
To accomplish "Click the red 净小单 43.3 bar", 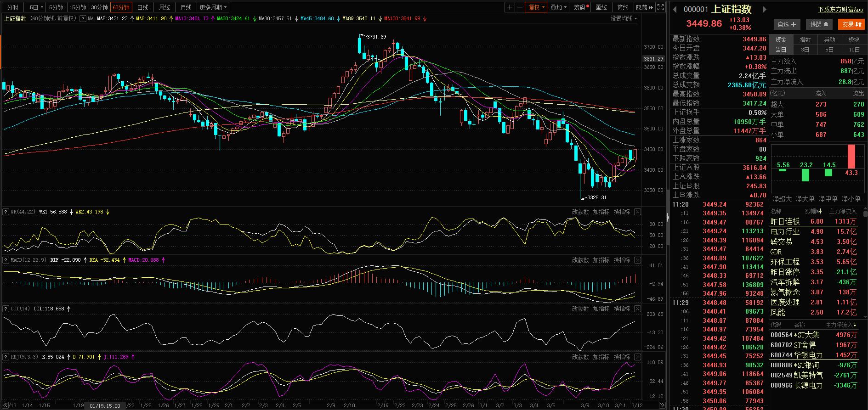I will click(x=851, y=157).
